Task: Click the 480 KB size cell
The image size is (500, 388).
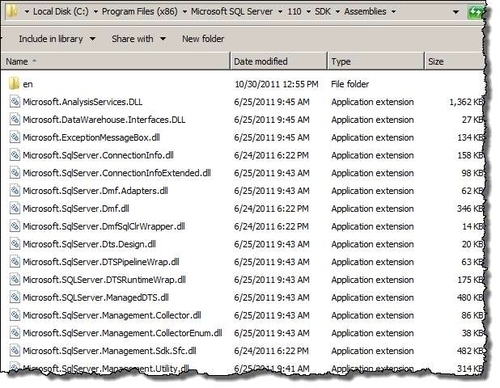Action: click(470, 297)
